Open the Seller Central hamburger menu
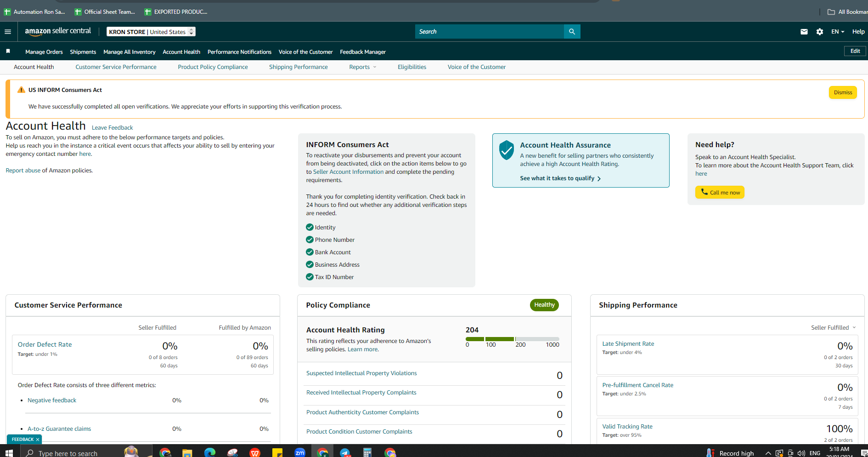Screen dimensions: 868x457 coord(8,32)
